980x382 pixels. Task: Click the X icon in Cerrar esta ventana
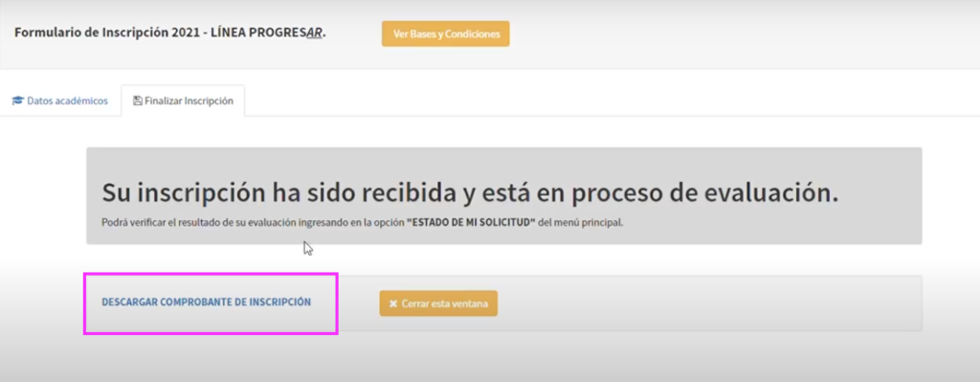[x=393, y=303]
